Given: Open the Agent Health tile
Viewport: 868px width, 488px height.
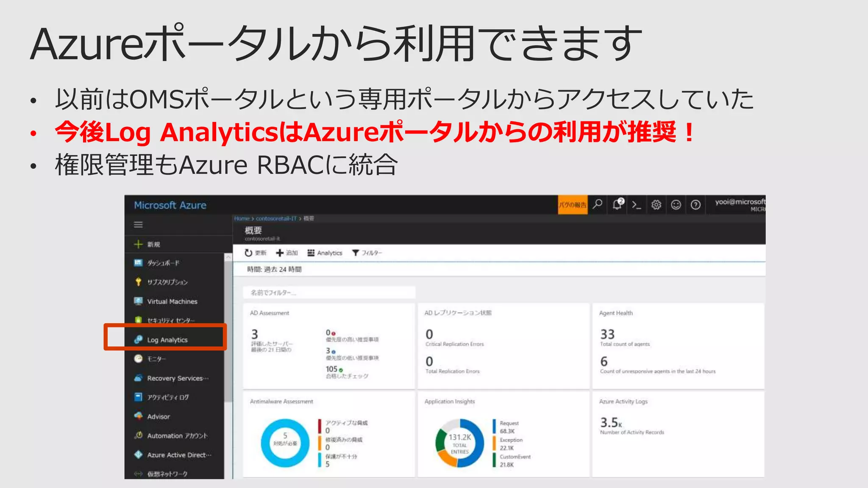Looking at the screenshot, I should pos(678,346).
